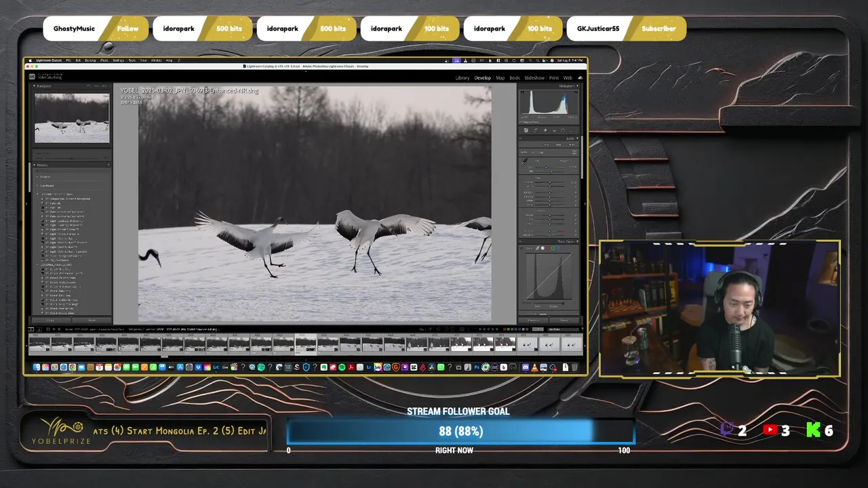This screenshot has height=488, width=868.
Task: Select the Red Eye correction tool
Action: coord(554,130)
